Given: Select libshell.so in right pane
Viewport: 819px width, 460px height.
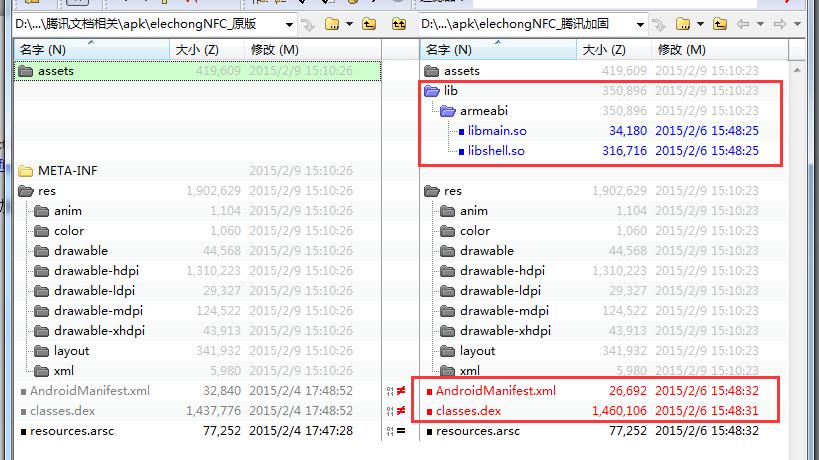Looking at the screenshot, I should tap(496, 151).
